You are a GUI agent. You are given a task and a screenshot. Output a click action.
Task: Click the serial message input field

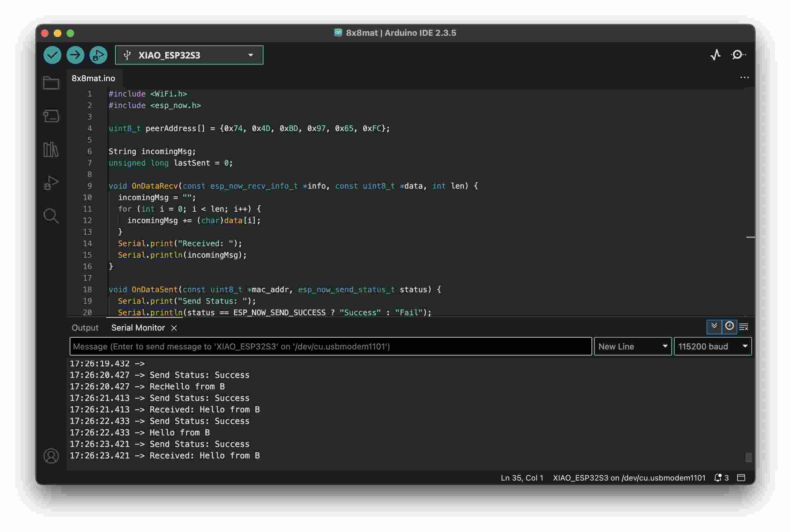[x=331, y=347]
